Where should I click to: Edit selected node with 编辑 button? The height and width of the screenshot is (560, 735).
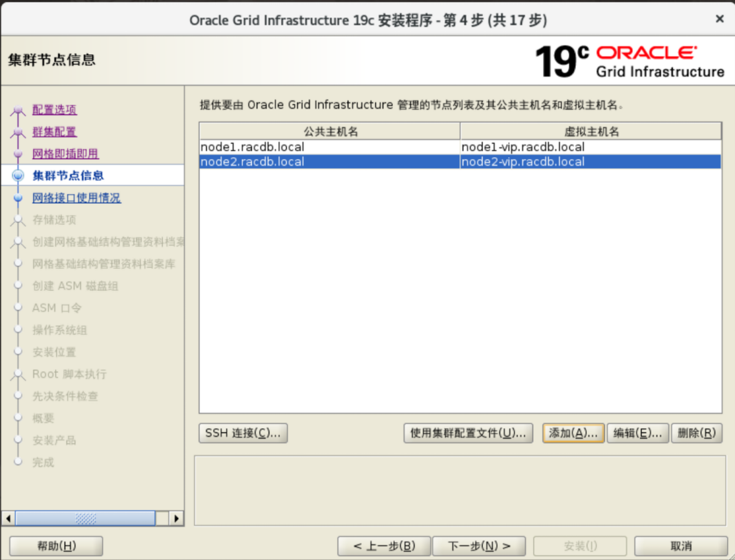click(x=637, y=433)
